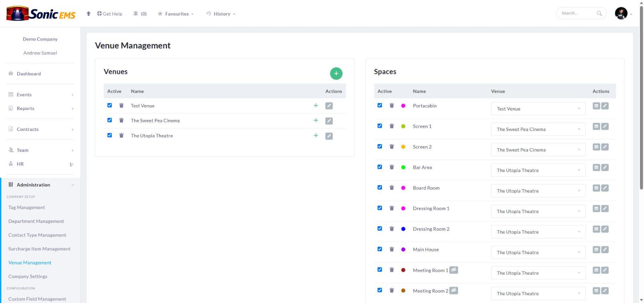644x303 pixels.
Task: Open venue dropdown for Screen 1
Action: (538, 129)
